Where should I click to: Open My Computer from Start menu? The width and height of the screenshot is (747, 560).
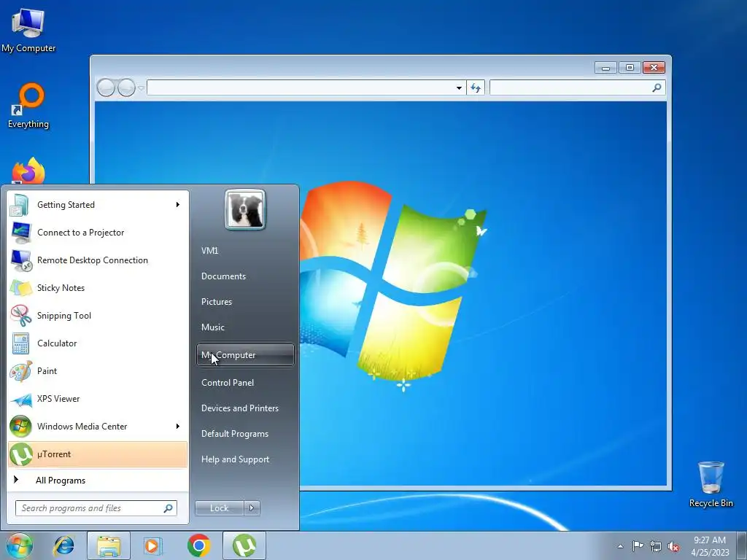[x=245, y=355]
